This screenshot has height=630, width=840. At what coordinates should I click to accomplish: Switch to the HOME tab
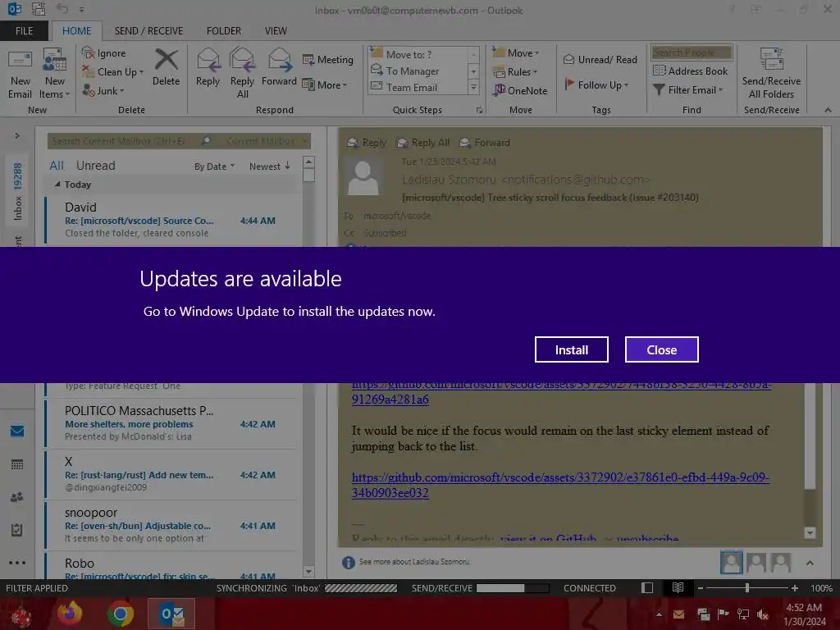tap(76, 31)
